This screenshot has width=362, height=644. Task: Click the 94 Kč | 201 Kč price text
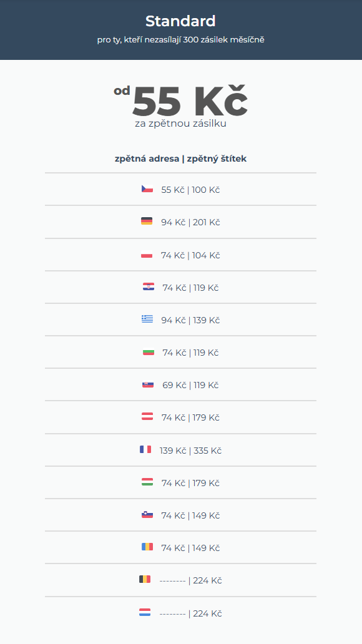[190, 222]
